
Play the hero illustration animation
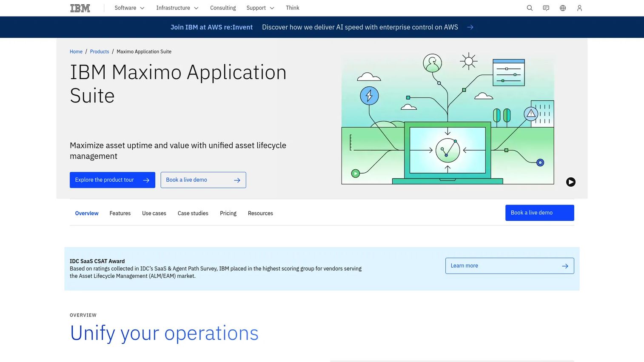point(571,182)
